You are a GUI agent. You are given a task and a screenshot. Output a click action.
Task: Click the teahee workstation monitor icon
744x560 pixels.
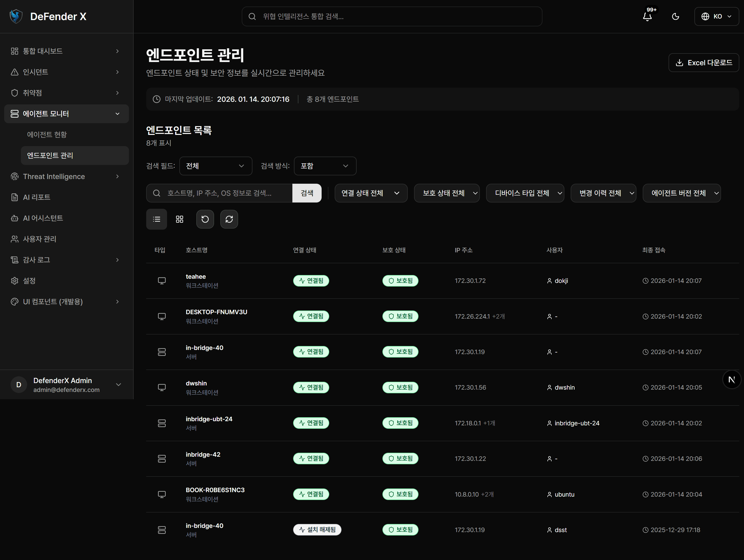click(162, 281)
